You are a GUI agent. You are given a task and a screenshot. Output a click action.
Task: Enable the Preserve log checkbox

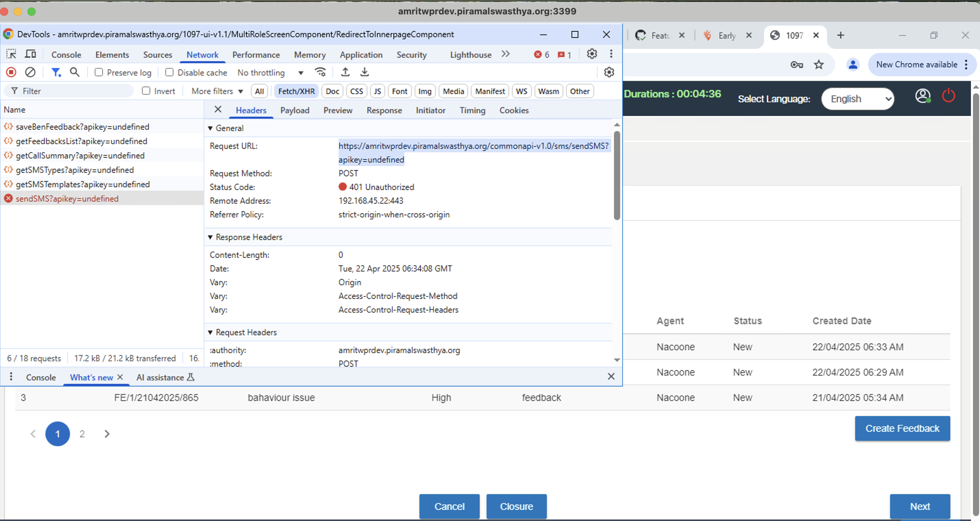click(99, 72)
